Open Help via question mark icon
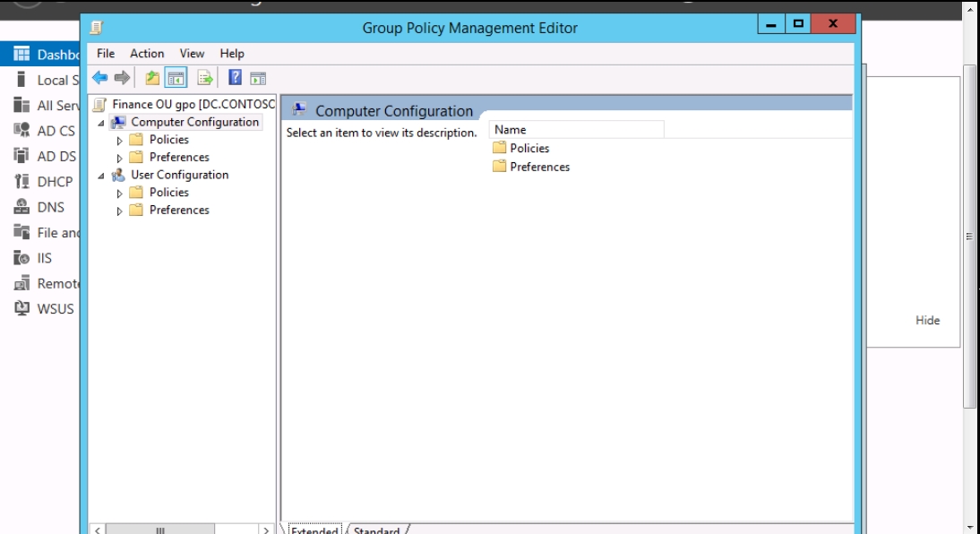 click(235, 78)
